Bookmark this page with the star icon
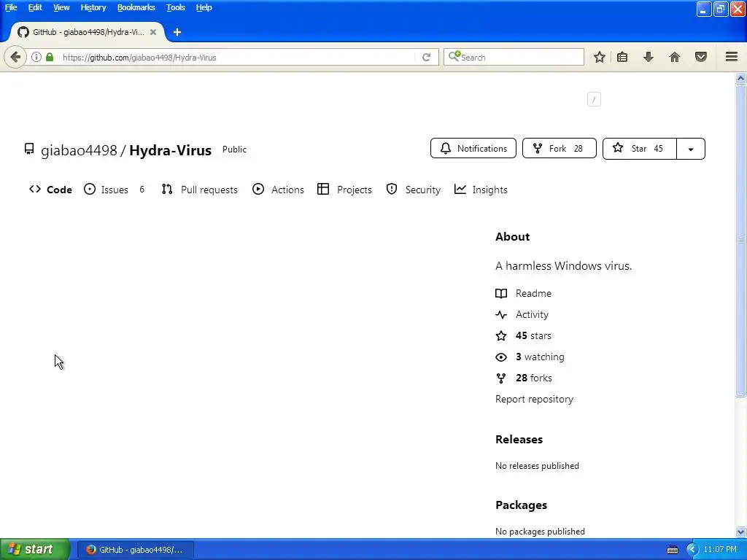The height and width of the screenshot is (560, 747). (600, 57)
